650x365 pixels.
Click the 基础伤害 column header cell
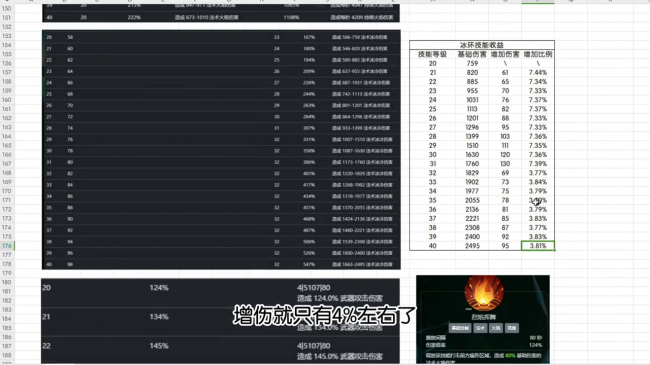(472, 54)
